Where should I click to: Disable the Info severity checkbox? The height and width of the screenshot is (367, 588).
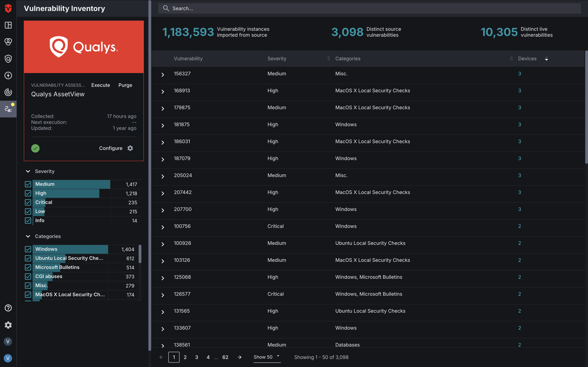[x=28, y=220]
